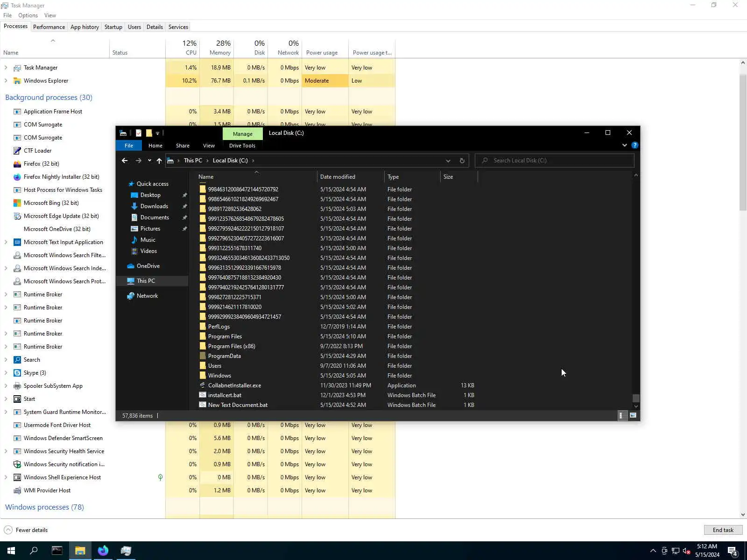Click the Windows Explorer process icon
This screenshot has width=747, height=560.
tap(17, 81)
